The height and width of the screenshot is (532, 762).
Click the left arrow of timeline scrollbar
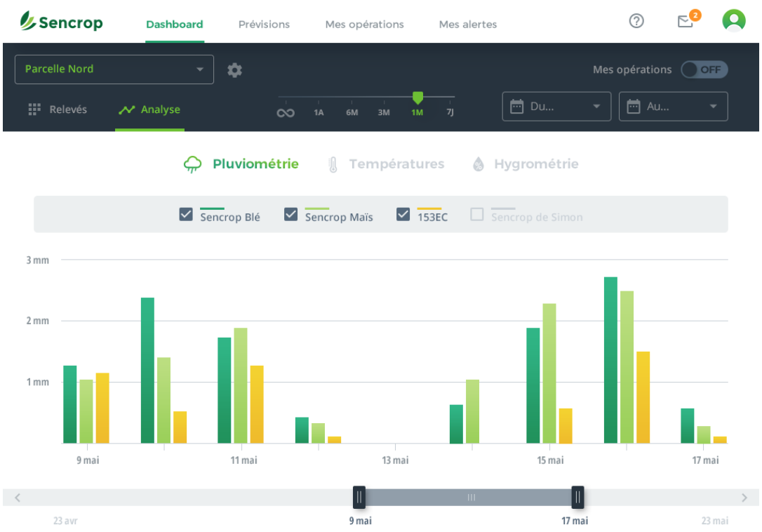coord(18,498)
